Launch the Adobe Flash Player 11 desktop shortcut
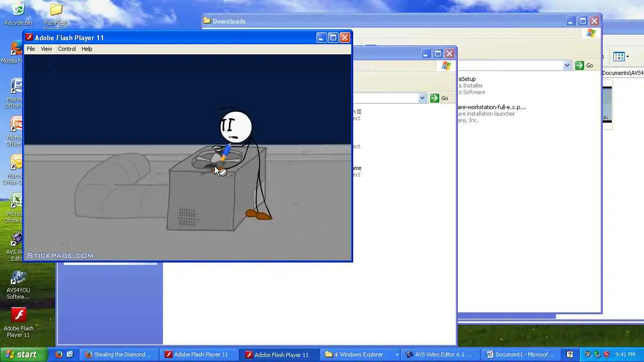The image size is (644, 362). point(19,323)
